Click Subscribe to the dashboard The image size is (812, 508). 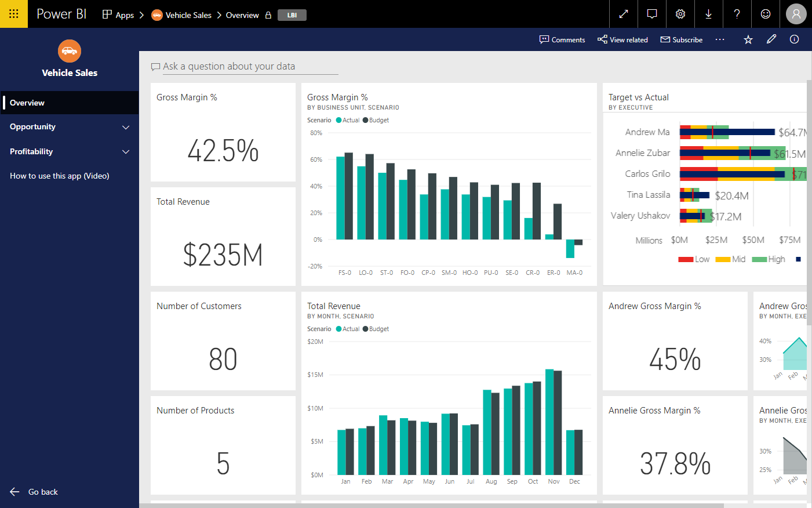pos(682,39)
